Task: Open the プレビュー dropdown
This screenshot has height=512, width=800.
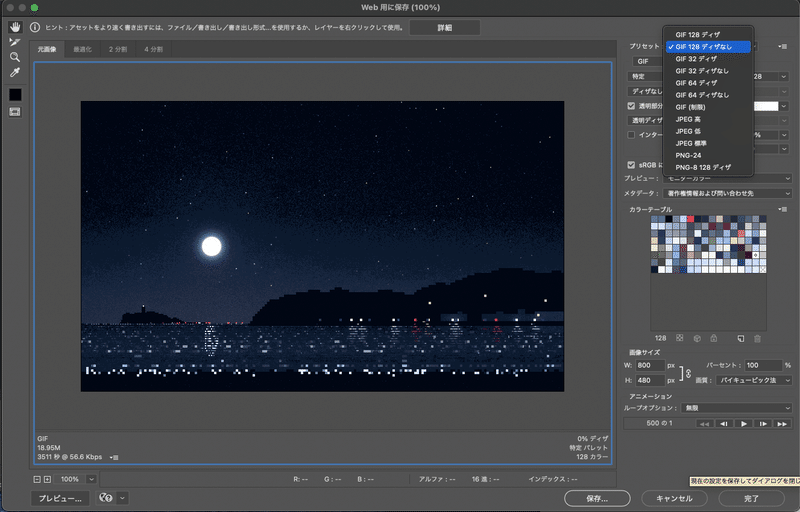Action: pyautogui.click(x=728, y=178)
